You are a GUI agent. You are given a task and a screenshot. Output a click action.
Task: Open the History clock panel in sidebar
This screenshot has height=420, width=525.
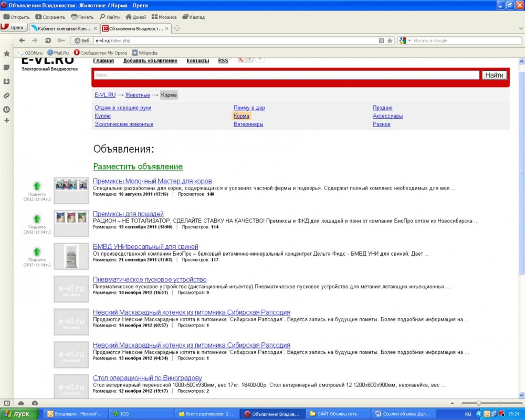click(7, 109)
